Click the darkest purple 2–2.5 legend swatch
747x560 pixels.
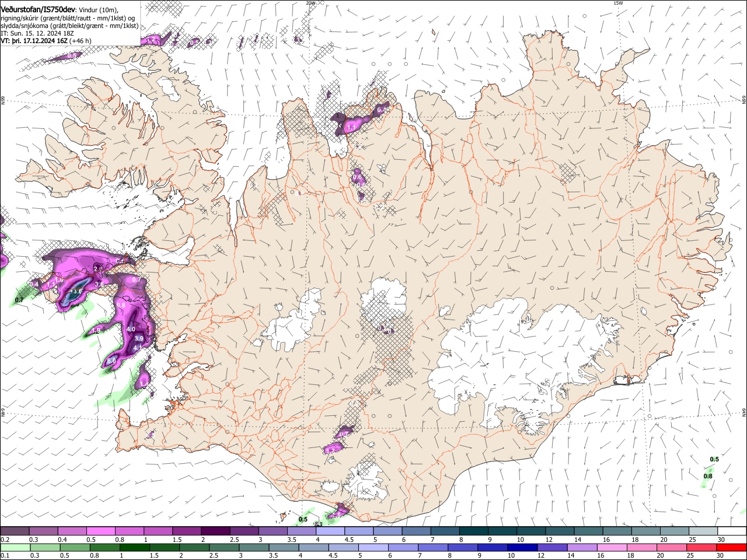point(215,531)
